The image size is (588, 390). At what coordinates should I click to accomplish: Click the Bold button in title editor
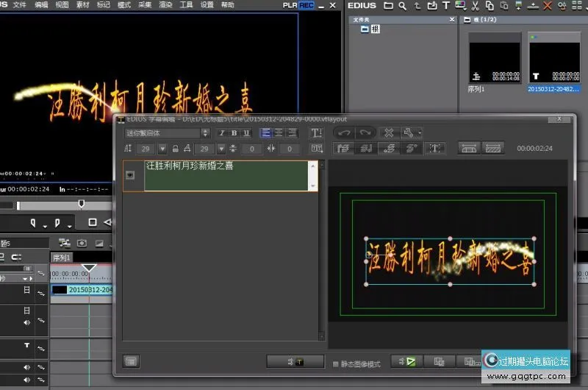pos(234,133)
